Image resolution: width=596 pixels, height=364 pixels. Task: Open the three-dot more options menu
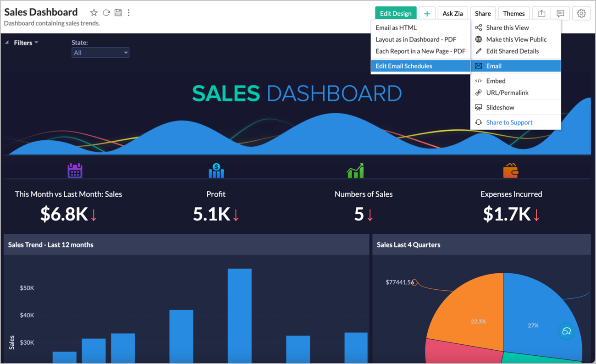point(129,13)
